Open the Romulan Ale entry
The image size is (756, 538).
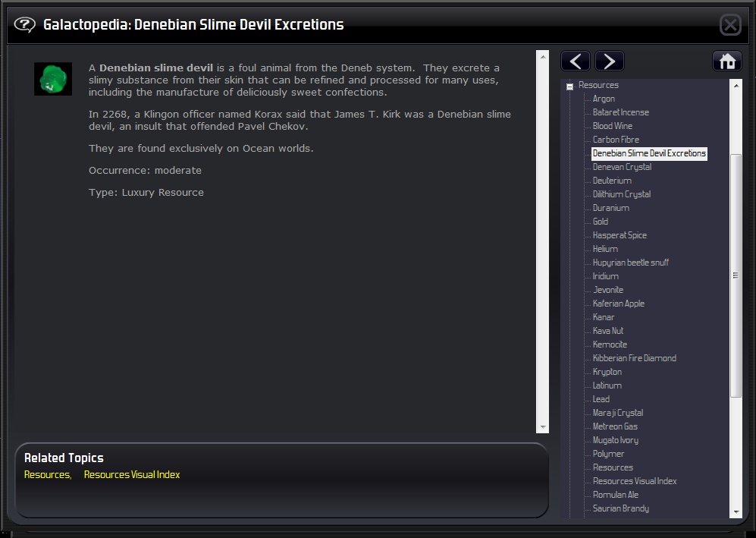(616, 495)
